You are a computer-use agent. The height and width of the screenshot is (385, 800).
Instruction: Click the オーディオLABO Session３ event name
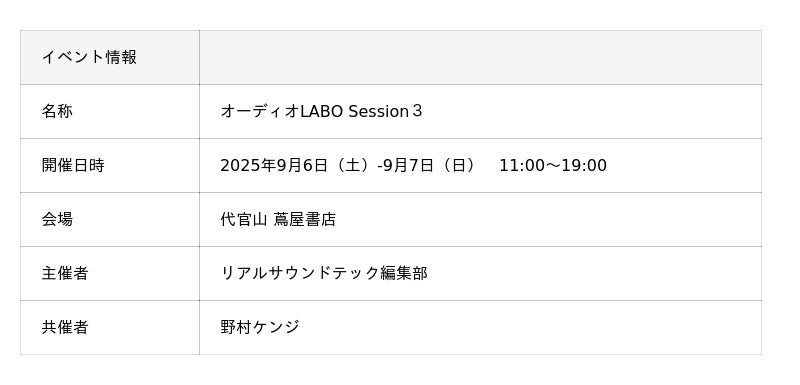[x=321, y=111]
